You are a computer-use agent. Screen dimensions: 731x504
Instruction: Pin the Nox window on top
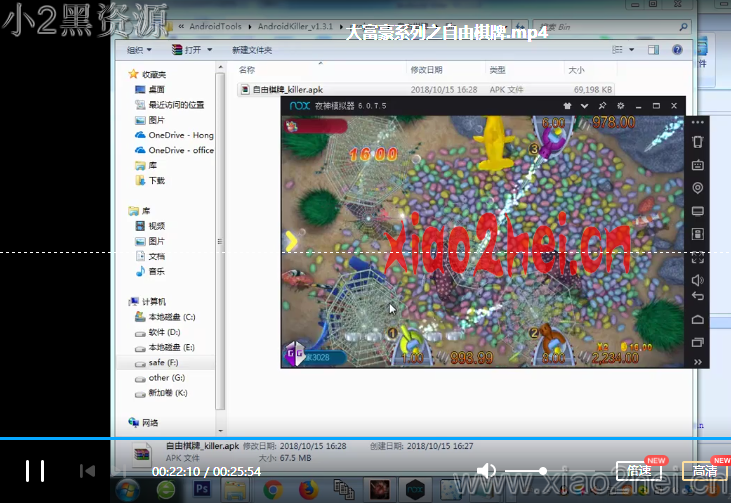point(602,106)
